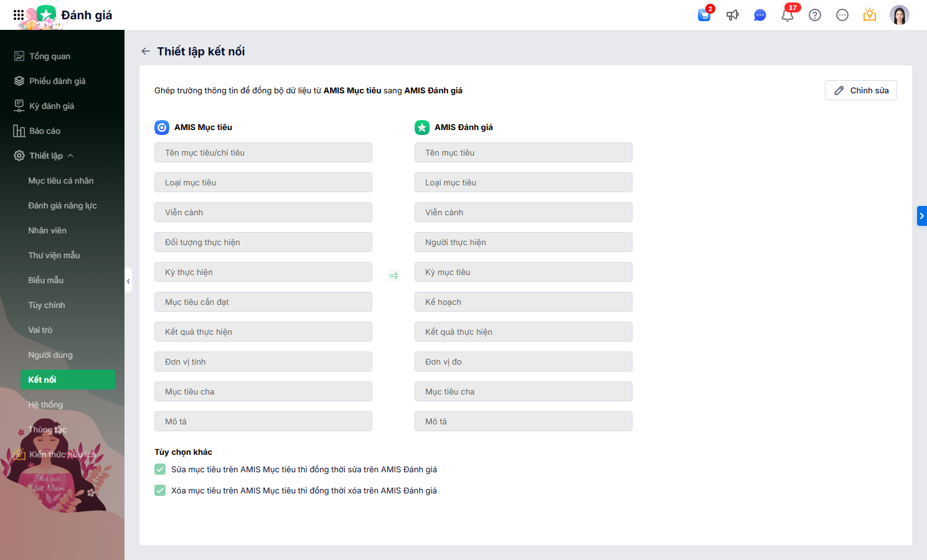Open the Báo cáo menu item

(x=45, y=131)
